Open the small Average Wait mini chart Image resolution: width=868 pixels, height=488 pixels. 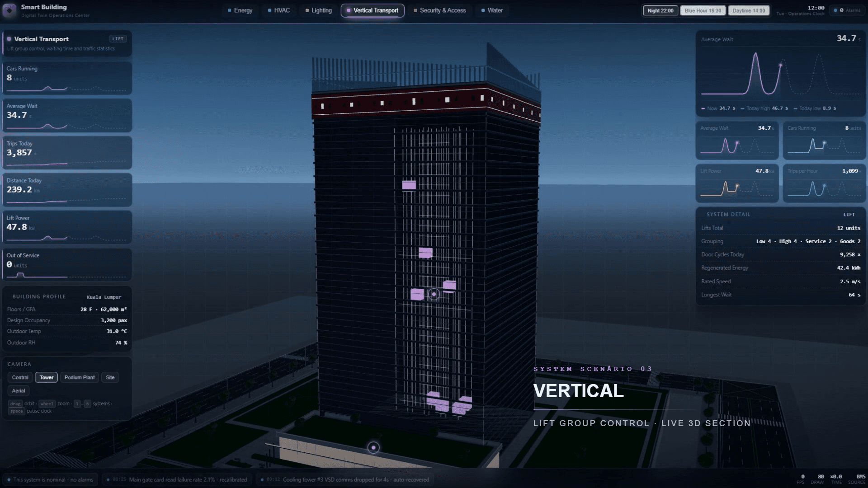(737, 141)
